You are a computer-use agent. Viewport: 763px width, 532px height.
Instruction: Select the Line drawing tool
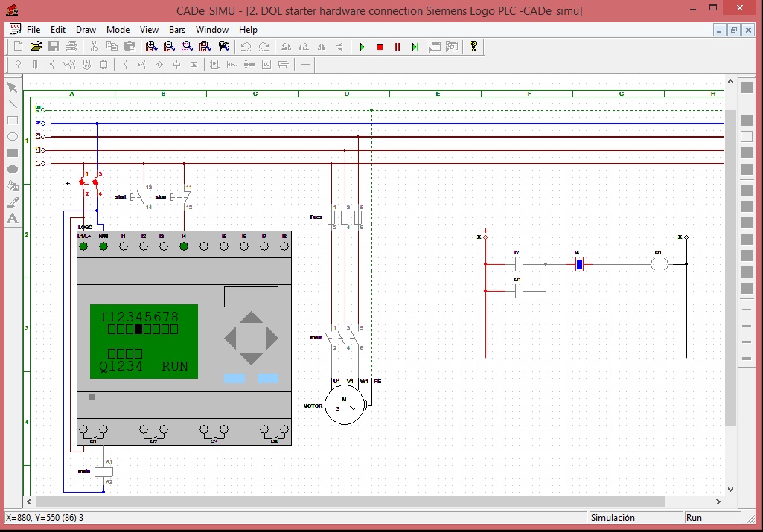12,103
